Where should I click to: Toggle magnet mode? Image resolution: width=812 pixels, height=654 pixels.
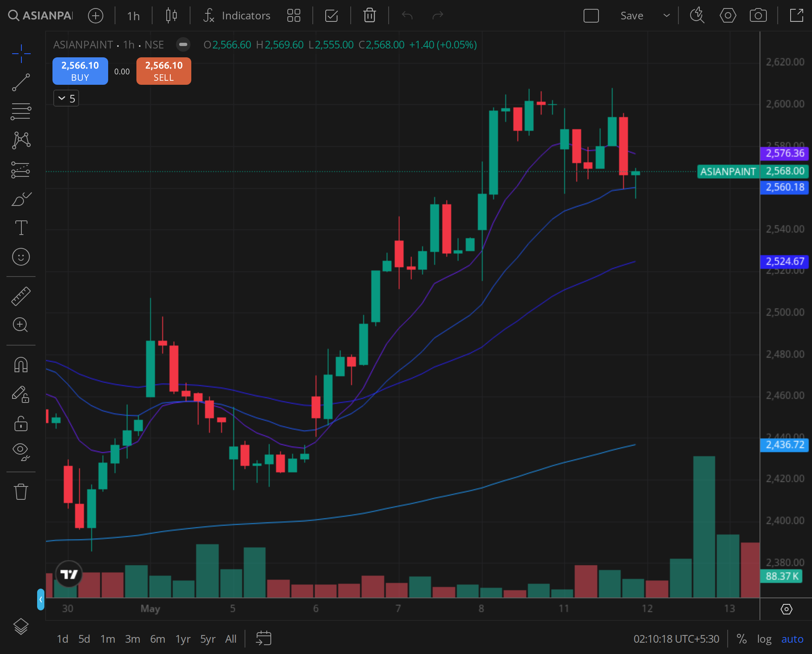(x=21, y=365)
